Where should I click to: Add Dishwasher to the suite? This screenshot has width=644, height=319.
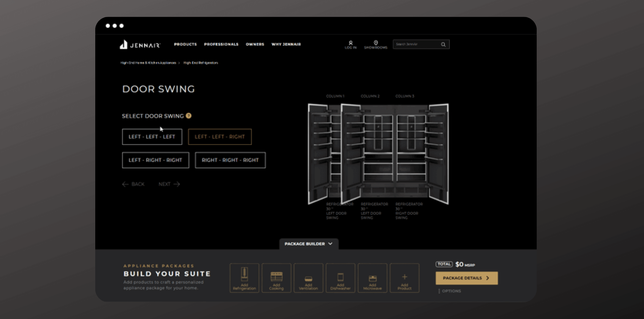pyautogui.click(x=340, y=278)
